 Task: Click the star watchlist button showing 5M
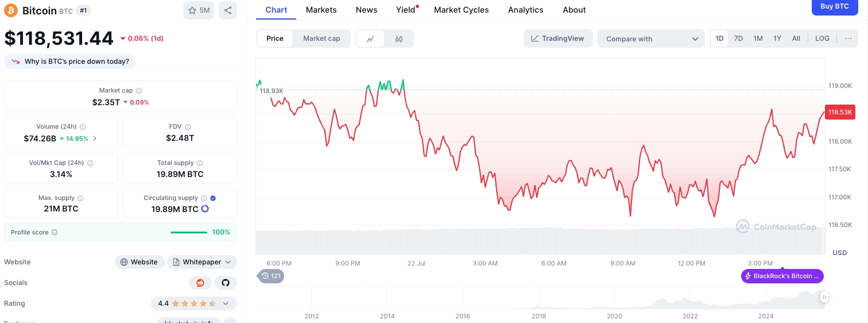(199, 10)
